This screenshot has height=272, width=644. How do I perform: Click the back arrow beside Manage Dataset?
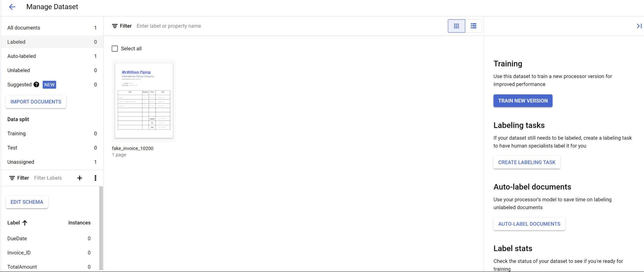12,7
